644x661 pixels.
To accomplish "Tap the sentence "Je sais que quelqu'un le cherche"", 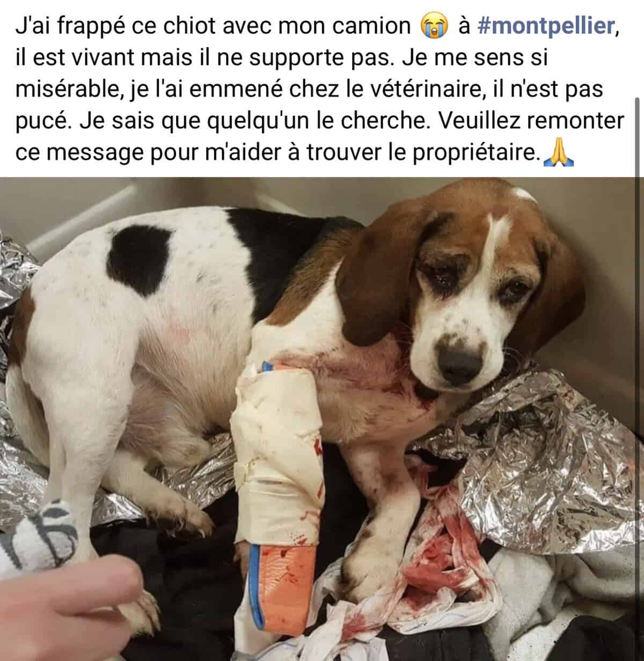I will 254,122.
